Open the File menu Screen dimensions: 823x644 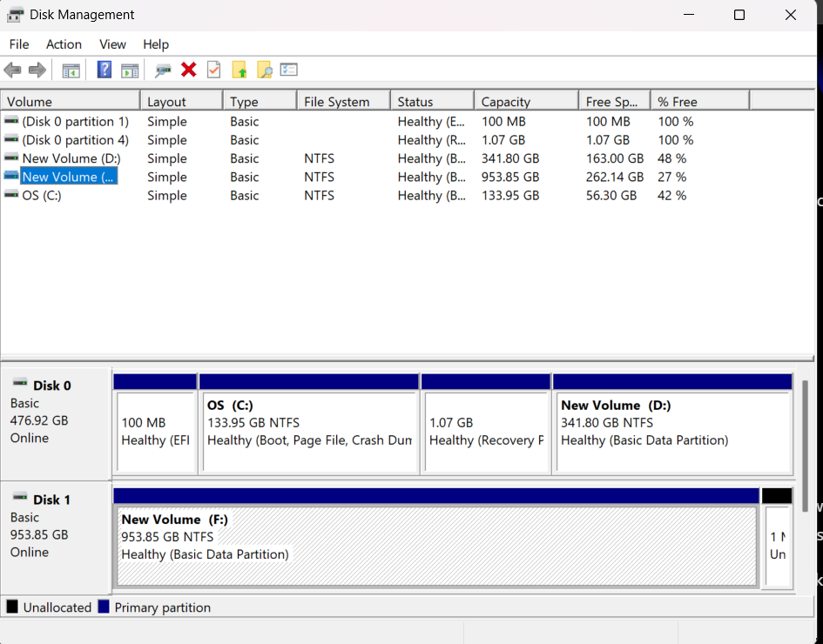click(19, 44)
